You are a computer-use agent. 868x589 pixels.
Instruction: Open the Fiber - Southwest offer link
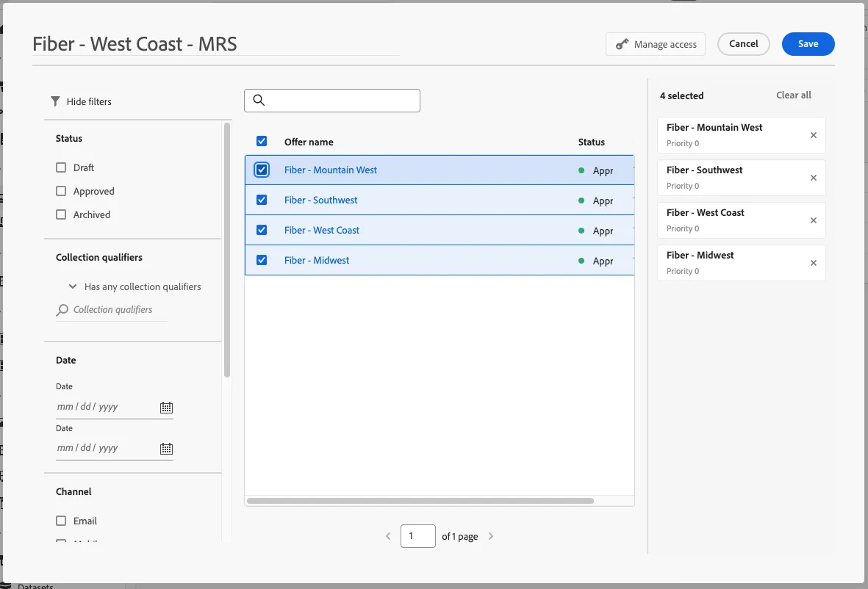[321, 200]
